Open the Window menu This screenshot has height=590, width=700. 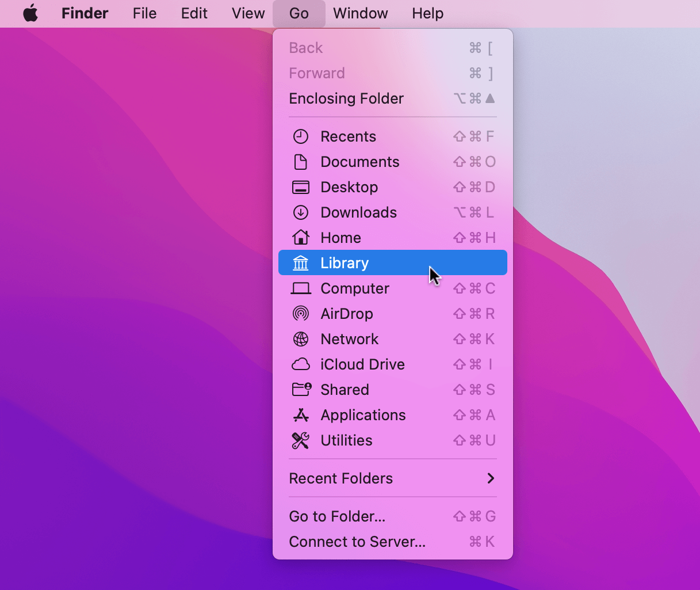pyautogui.click(x=361, y=13)
